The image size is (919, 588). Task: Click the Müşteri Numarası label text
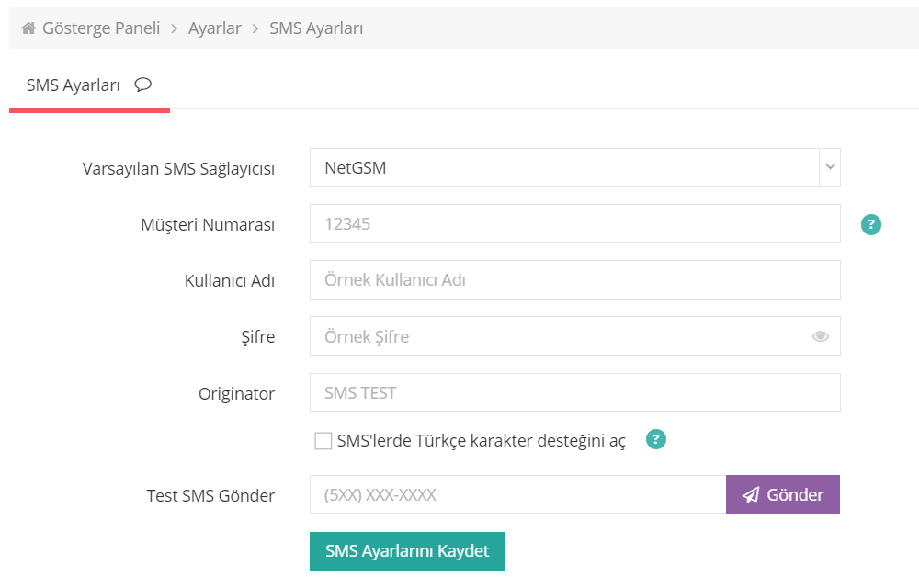tap(208, 225)
